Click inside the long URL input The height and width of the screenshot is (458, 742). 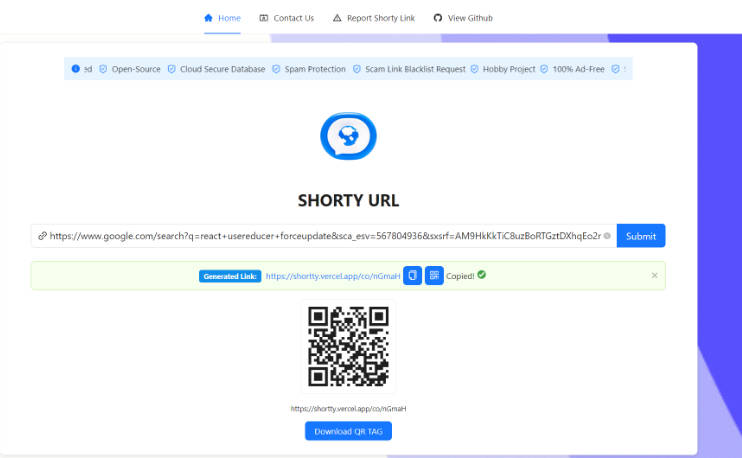(x=320, y=236)
